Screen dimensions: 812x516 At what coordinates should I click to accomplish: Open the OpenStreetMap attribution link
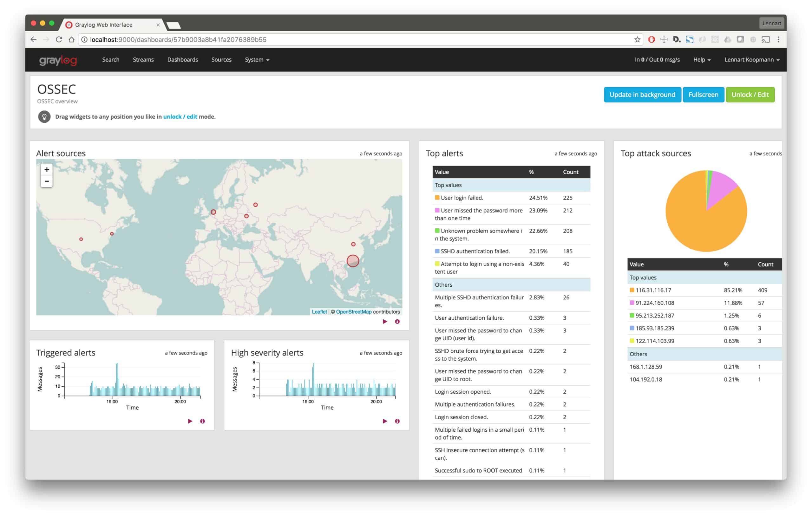click(353, 312)
